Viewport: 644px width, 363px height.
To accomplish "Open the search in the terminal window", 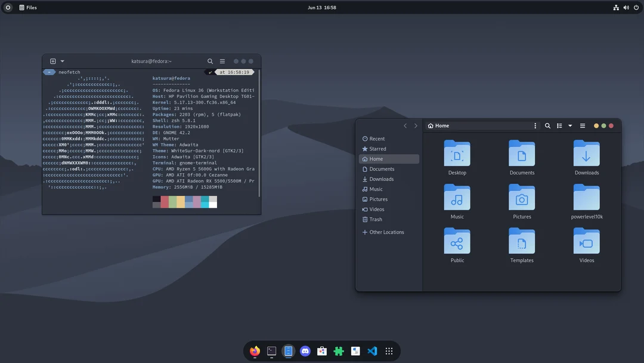I will pos(210,60).
